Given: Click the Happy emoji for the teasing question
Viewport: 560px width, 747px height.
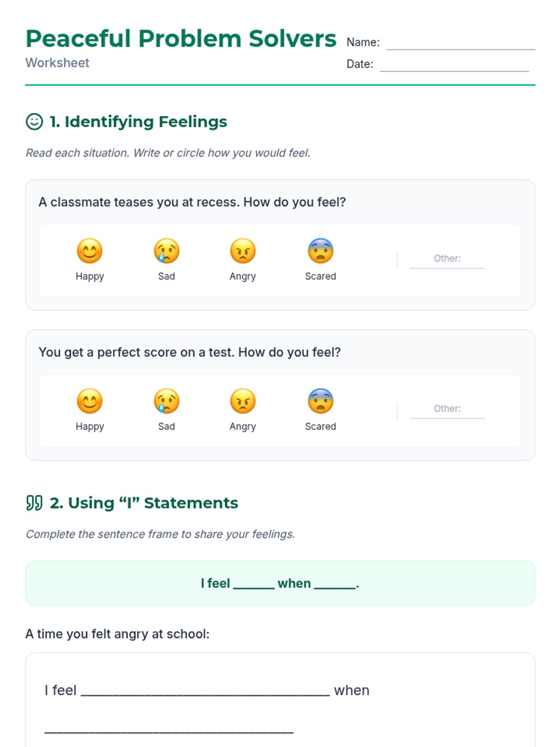Looking at the screenshot, I should pos(90,251).
